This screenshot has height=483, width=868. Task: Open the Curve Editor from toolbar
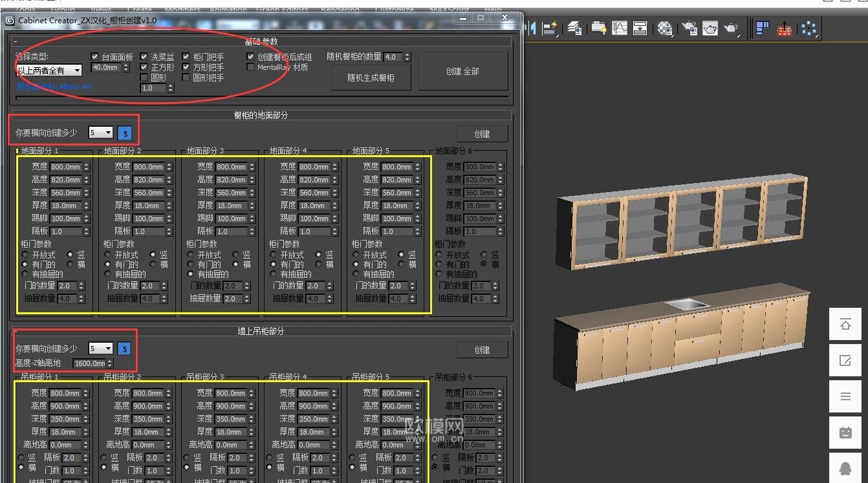tap(620, 28)
